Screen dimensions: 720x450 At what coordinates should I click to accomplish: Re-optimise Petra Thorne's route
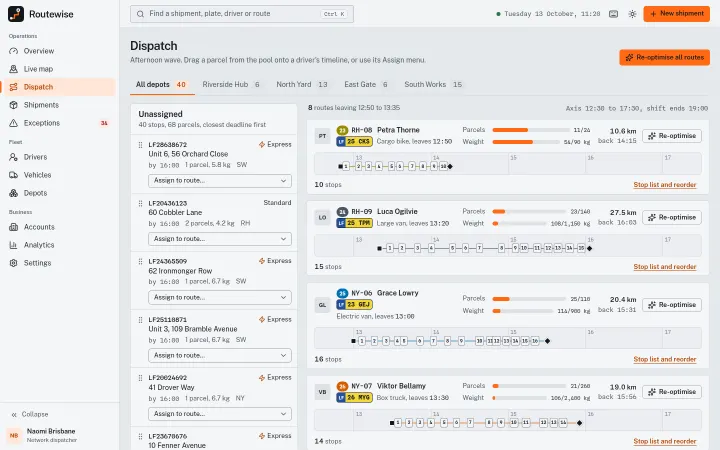672,136
